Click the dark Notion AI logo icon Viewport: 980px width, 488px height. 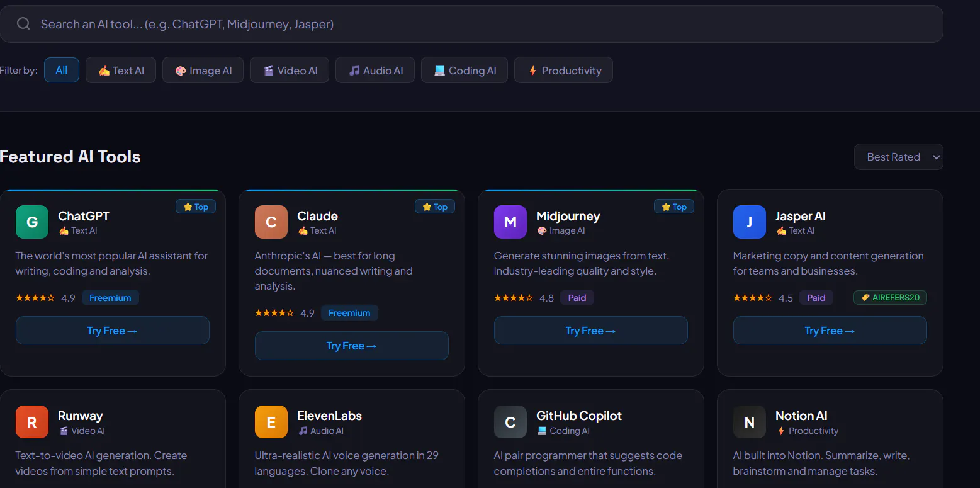click(750, 422)
